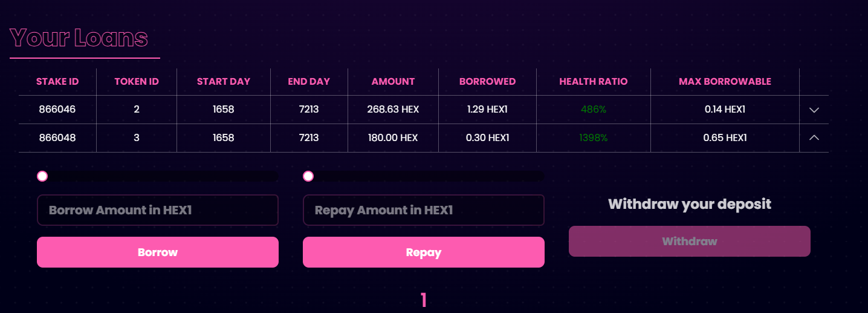Click the 0.65 HEX1 max borrowable cell
Viewport: 868px width, 313px height.
pos(725,138)
